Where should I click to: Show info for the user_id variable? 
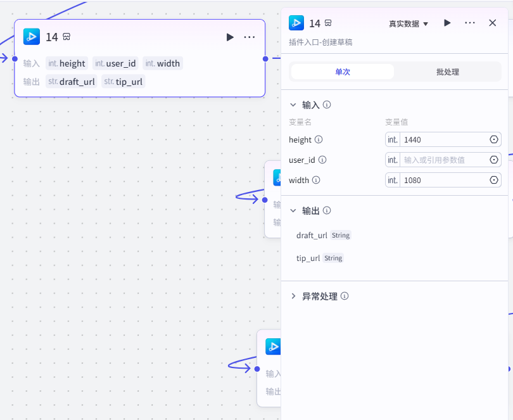pos(322,160)
